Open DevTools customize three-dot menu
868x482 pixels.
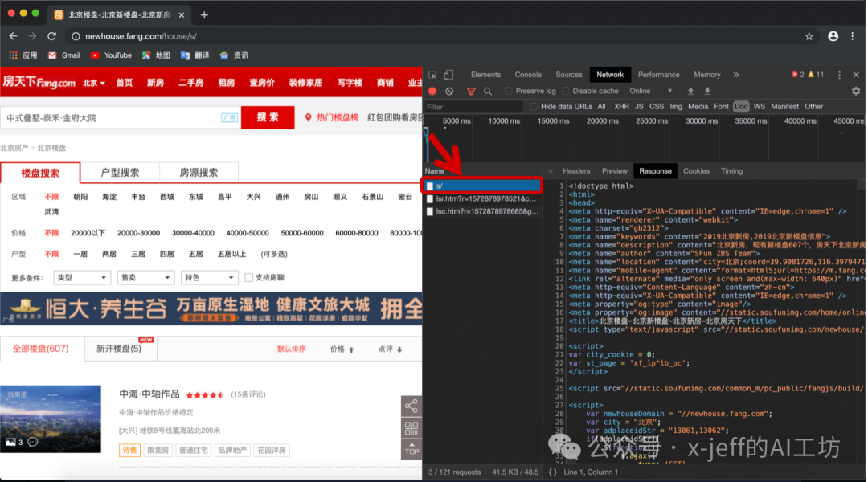tap(839, 75)
